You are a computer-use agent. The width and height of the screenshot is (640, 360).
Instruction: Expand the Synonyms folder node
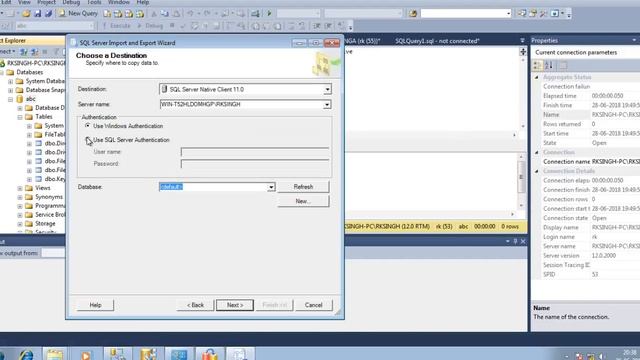coord(20,197)
